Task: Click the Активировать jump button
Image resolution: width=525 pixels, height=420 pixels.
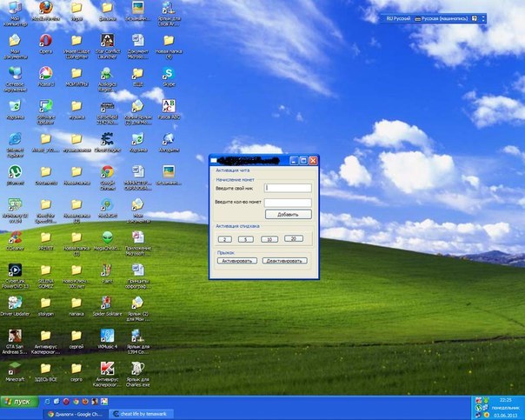Action: tap(237, 261)
